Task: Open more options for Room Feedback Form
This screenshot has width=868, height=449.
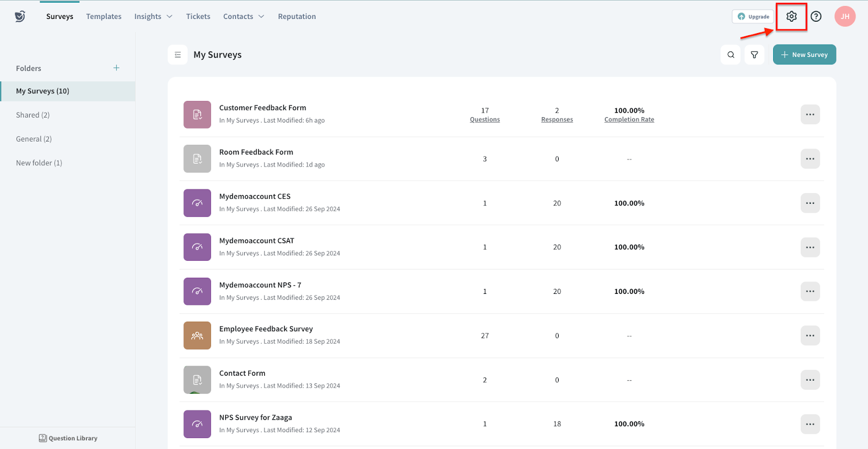Action: (x=810, y=159)
